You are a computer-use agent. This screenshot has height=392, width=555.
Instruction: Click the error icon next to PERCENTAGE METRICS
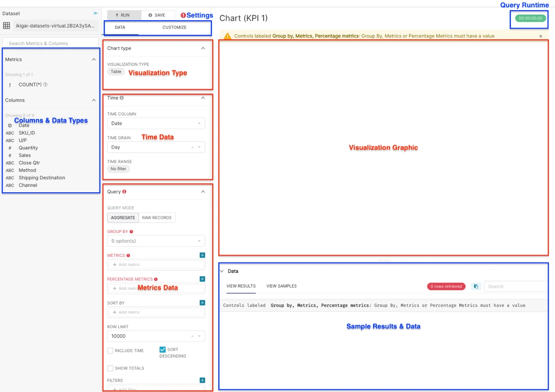pyautogui.click(x=156, y=279)
